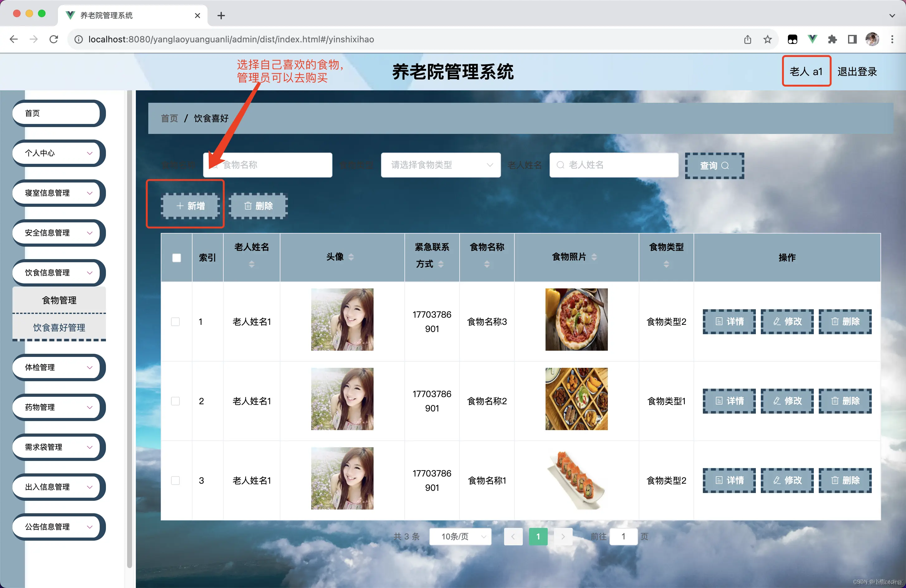Screen dimensions: 906x588
Task: Open the 10条/页 page size dropdown
Action: pyautogui.click(x=460, y=536)
